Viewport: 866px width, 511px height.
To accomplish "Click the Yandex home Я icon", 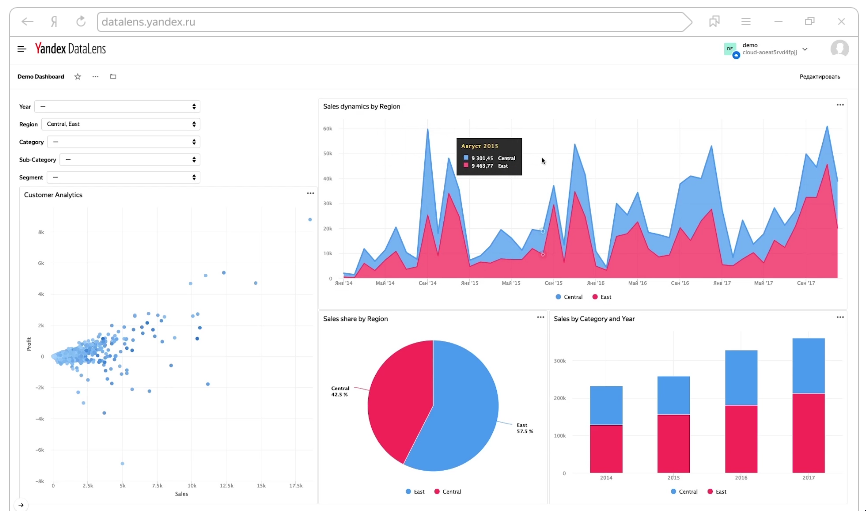I will click(x=54, y=22).
